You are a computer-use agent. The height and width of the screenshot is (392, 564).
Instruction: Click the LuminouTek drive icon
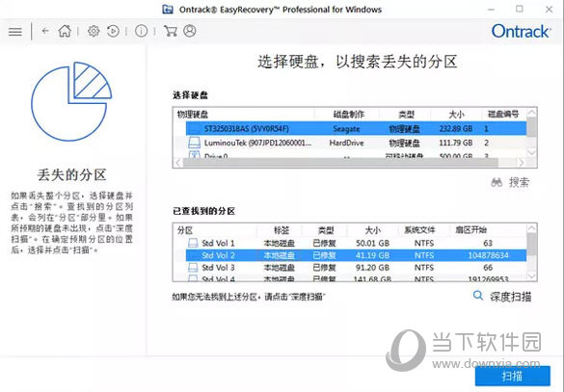[194, 143]
